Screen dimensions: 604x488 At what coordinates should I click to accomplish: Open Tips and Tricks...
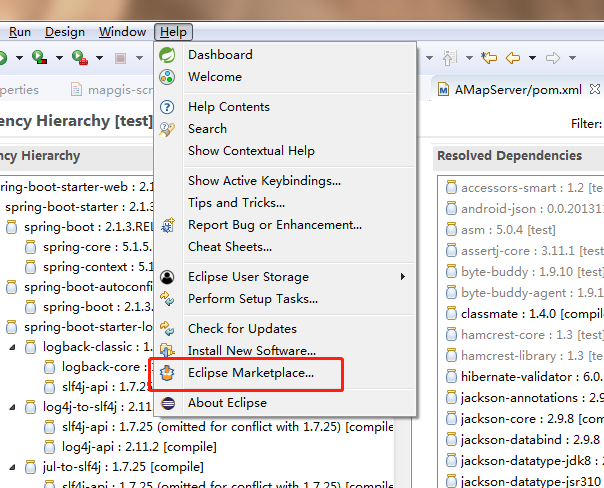[236, 203]
